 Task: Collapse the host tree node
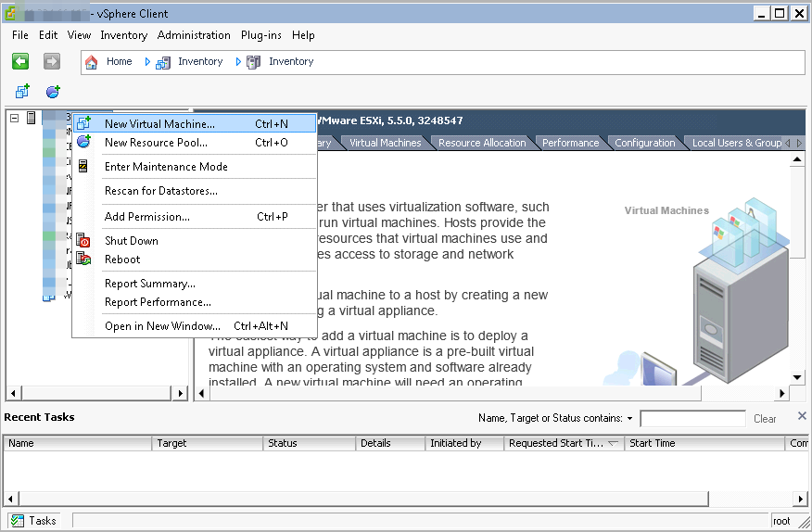14,118
